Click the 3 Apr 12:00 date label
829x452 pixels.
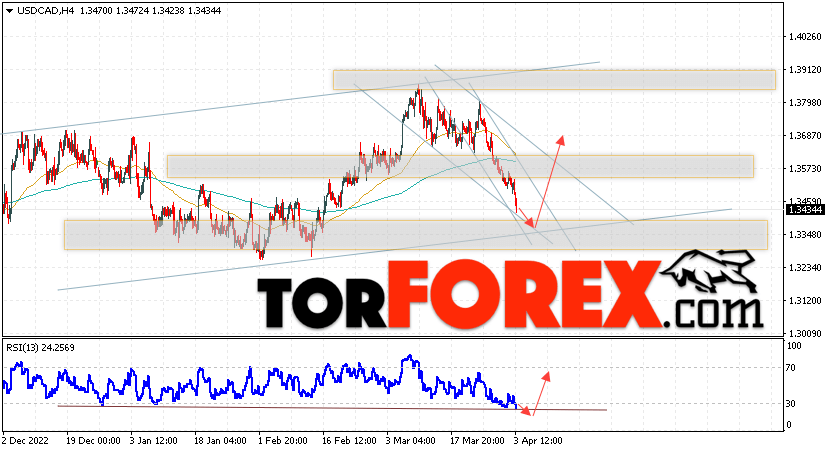coord(538,441)
